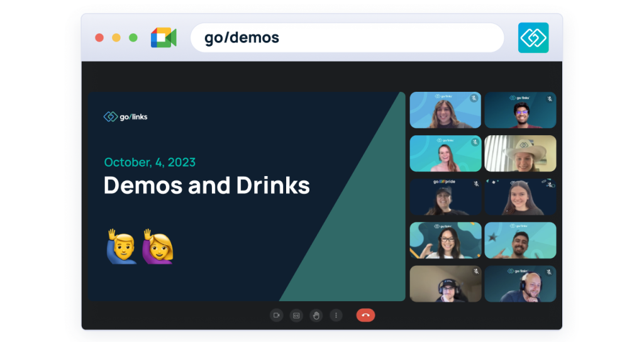Click the green maximize window dot
Image resolution: width=644 pixels, height=342 pixels.
click(x=133, y=38)
